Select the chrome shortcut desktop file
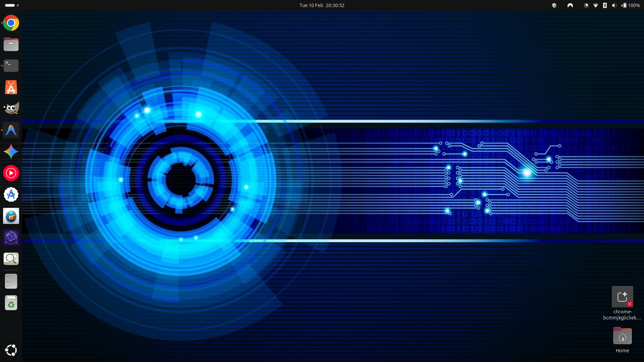The height and width of the screenshot is (362, 644). coord(622,297)
